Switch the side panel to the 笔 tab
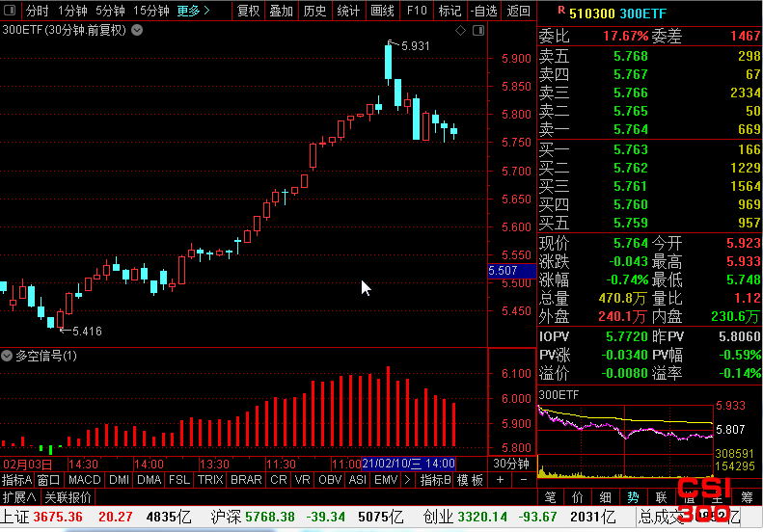763x532 pixels. coord(550,497)
